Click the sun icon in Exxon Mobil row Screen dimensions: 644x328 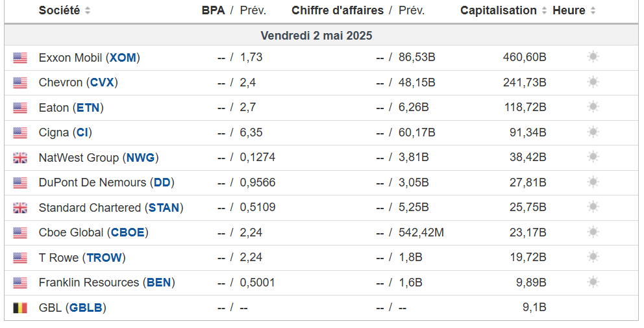tap(593, 57)
